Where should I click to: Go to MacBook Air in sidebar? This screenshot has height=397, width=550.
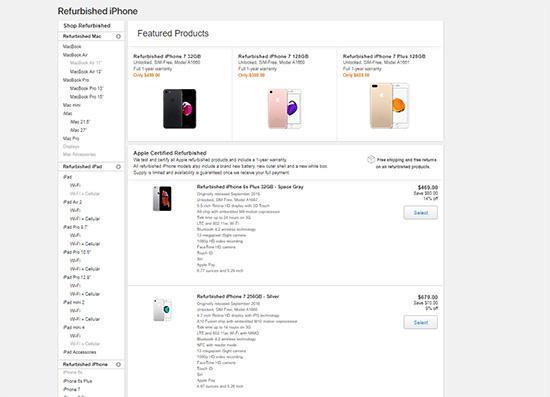(x=75, y=55)
